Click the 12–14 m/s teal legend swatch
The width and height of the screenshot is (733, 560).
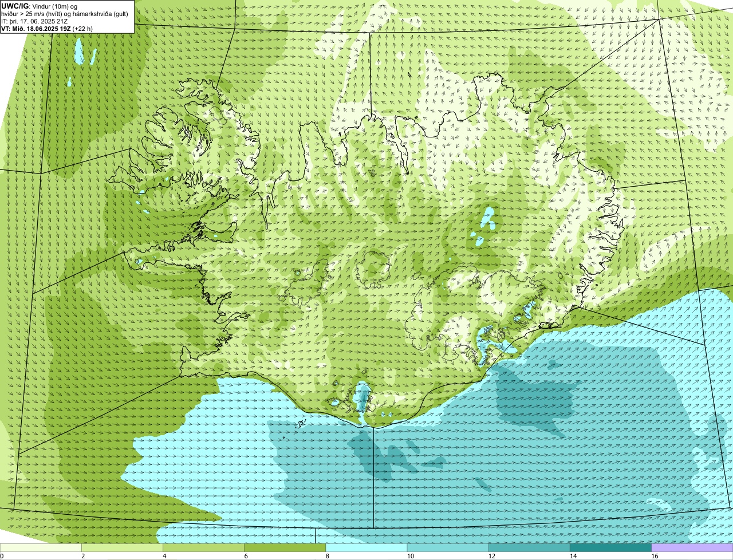click(x=529, y=548)
